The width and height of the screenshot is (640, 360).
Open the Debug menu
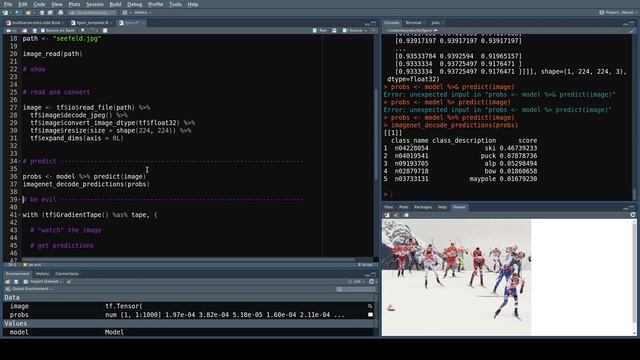click(x=134, y=4)
